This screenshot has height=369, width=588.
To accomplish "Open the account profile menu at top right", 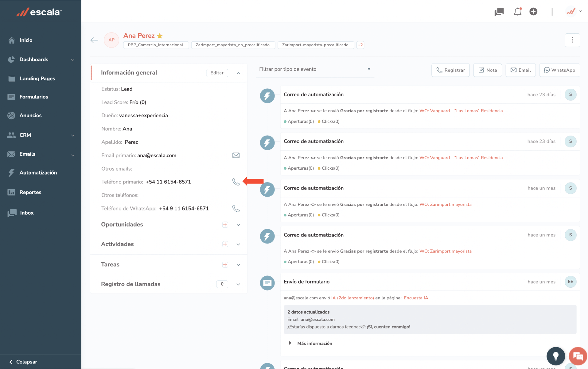I will (574, 12).
